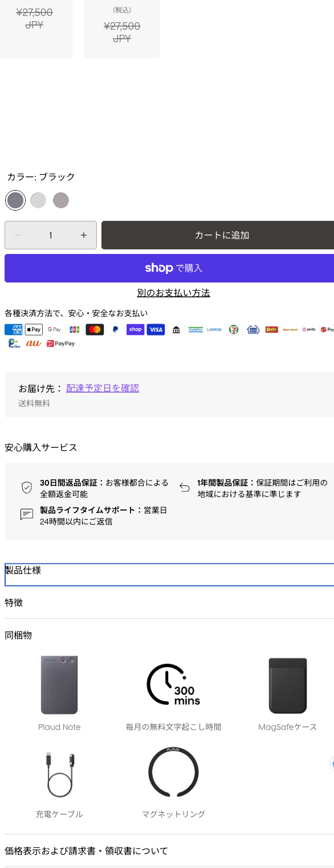
Task: Click the PayPay payment icon
Action: coord(61,344)
